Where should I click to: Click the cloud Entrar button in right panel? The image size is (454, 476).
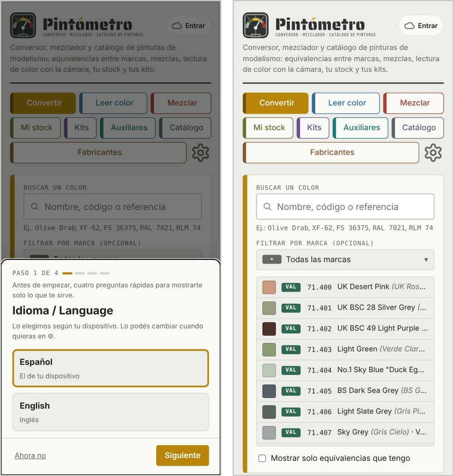point(421,25)
